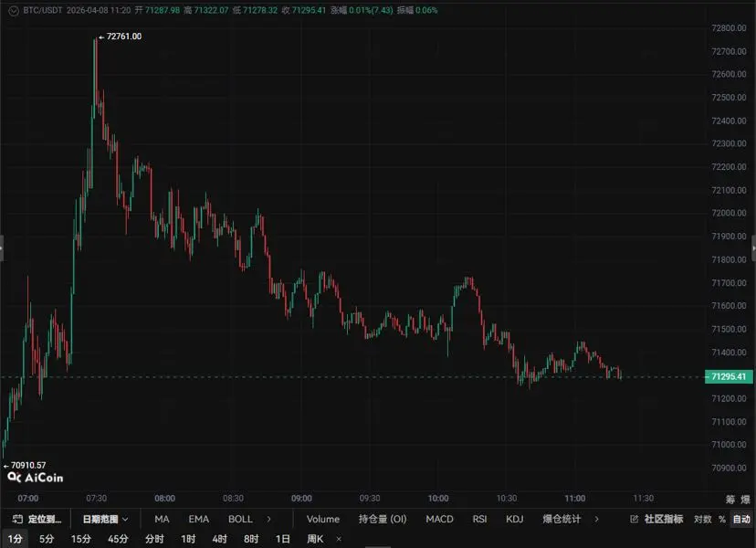756x548 pixels.
Task: Click the 72000.00 price axis label
Action: point(729,213)
